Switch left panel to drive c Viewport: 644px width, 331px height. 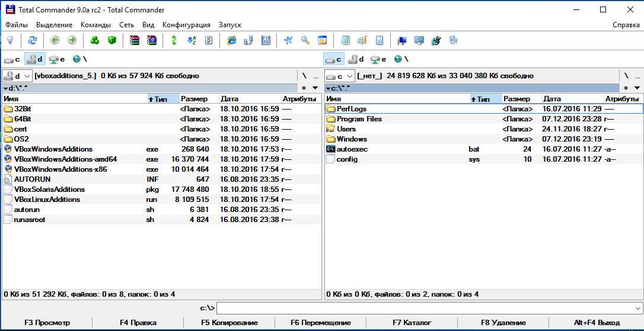click(x=12, y=59)
